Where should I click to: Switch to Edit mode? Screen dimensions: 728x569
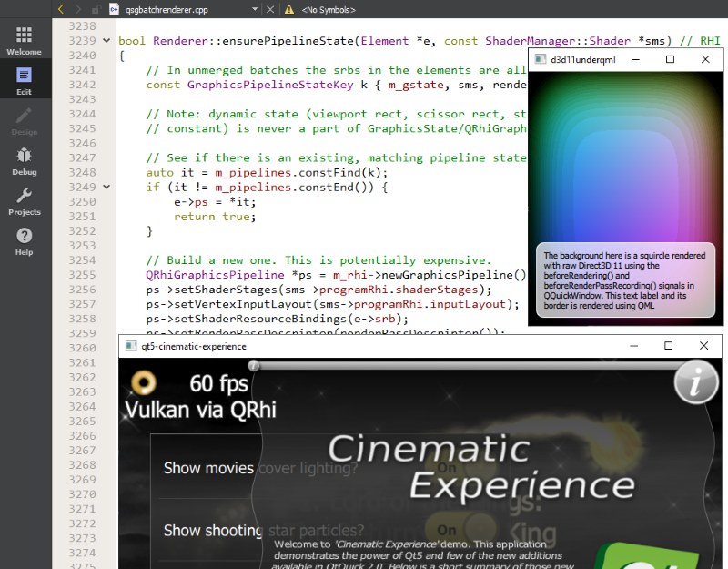25,81
